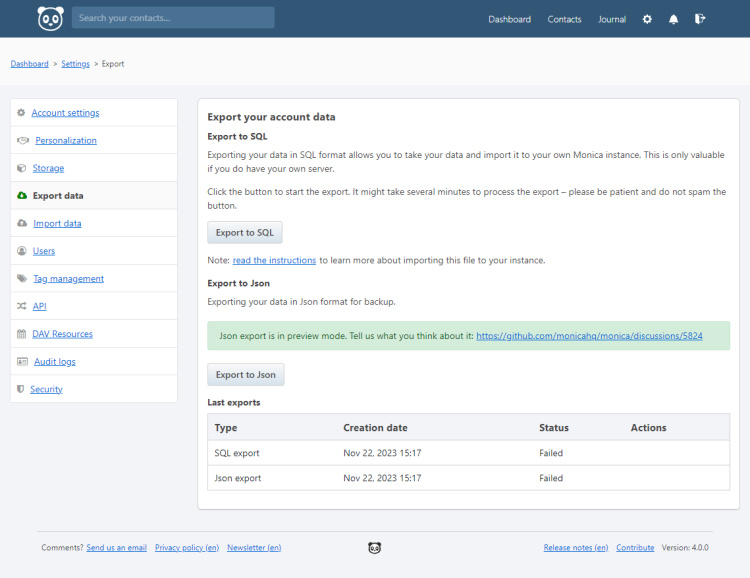Click the logout icon in header

pyautogui.click(x=700, y=19)
